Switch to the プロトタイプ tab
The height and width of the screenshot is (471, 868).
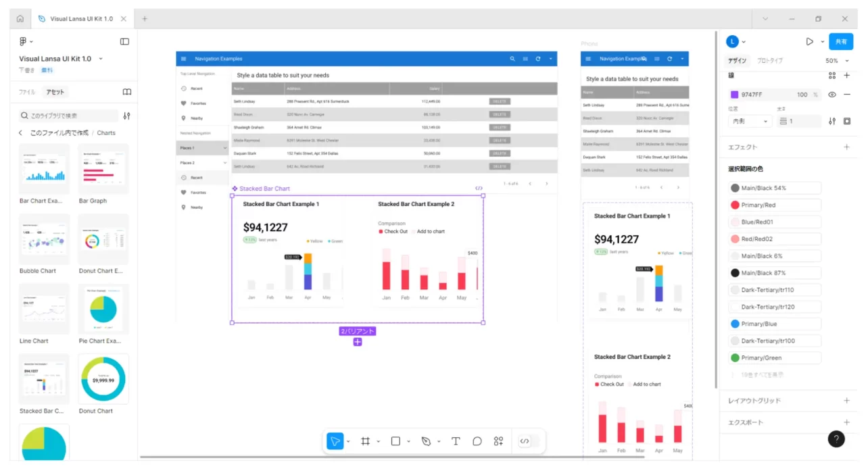[x=771, y=61]
